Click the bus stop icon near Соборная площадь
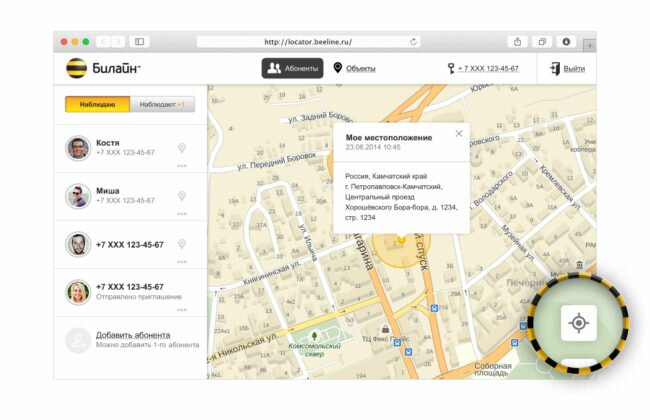Viewport: 650px width, 420px height. click(x=514, y=343)
